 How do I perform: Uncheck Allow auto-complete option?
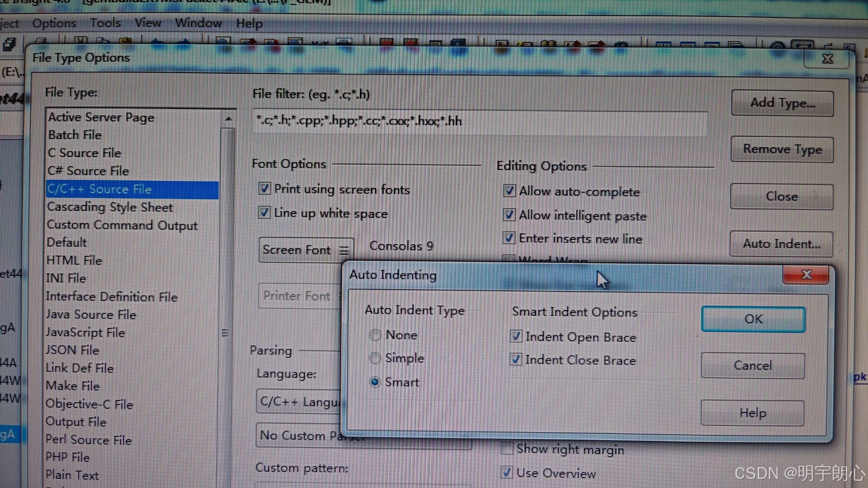[509, 191]
